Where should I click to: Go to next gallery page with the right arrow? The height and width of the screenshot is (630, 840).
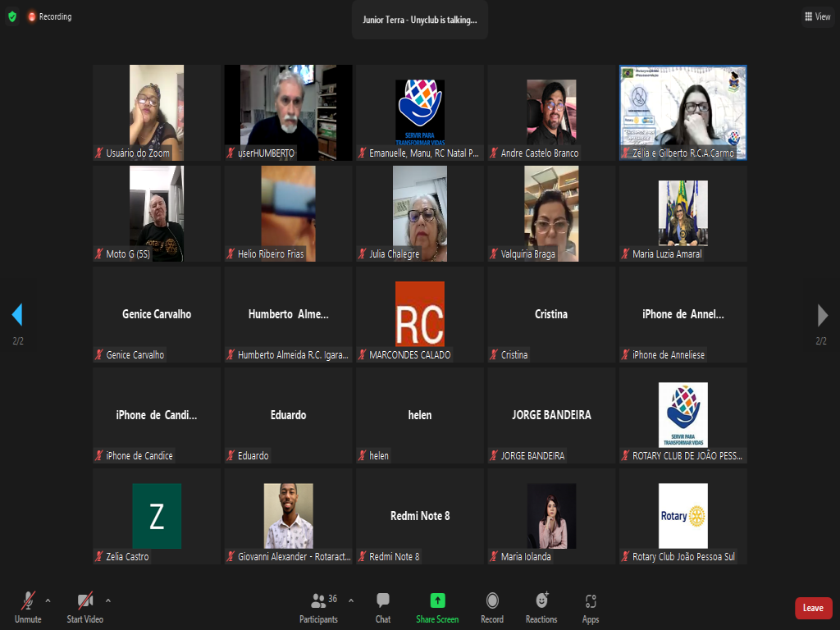point(823,315)
